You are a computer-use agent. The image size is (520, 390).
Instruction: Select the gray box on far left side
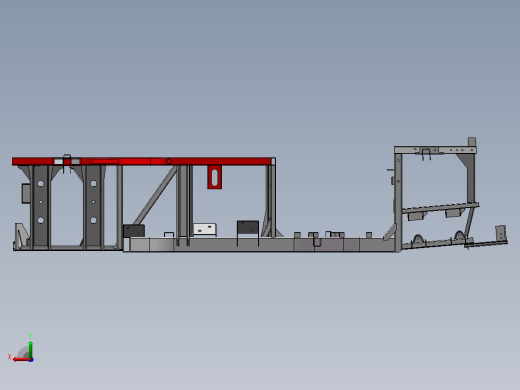coord(26,193)
